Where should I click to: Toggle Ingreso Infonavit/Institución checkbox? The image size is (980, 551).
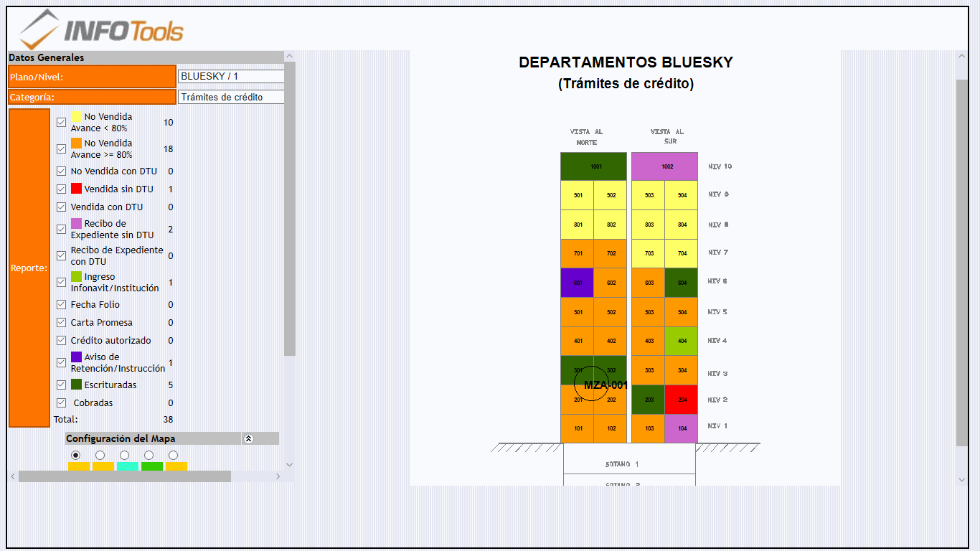(62, 282)
